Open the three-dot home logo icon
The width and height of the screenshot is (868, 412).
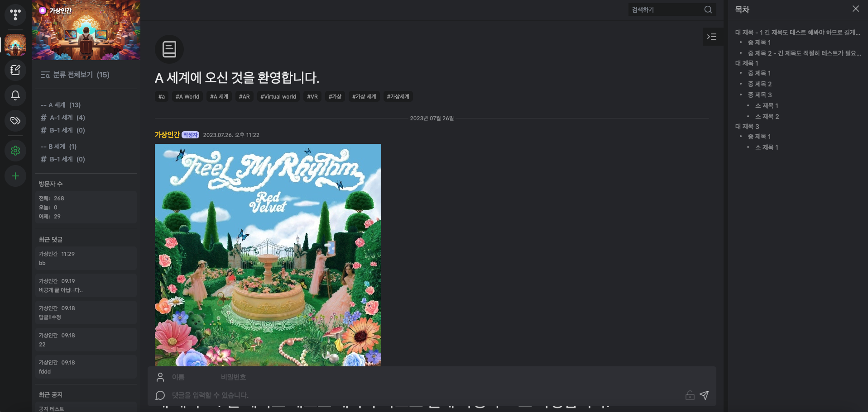point(15,15)
